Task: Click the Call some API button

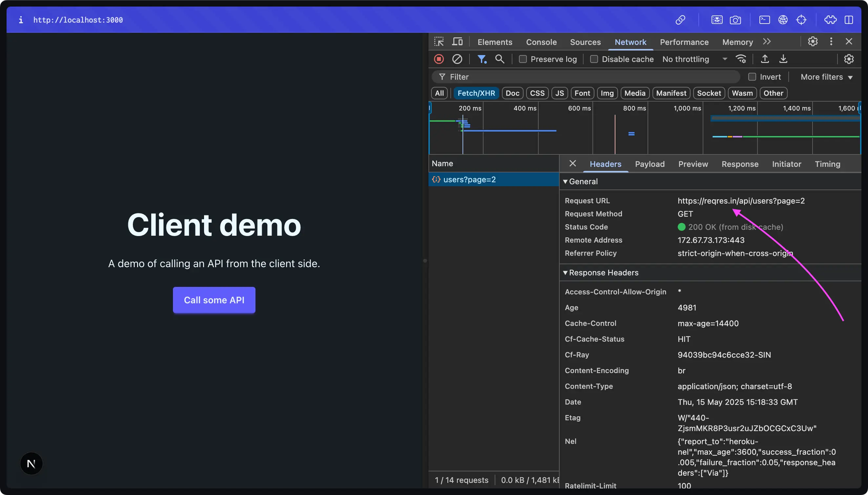Action: [214, 300]
